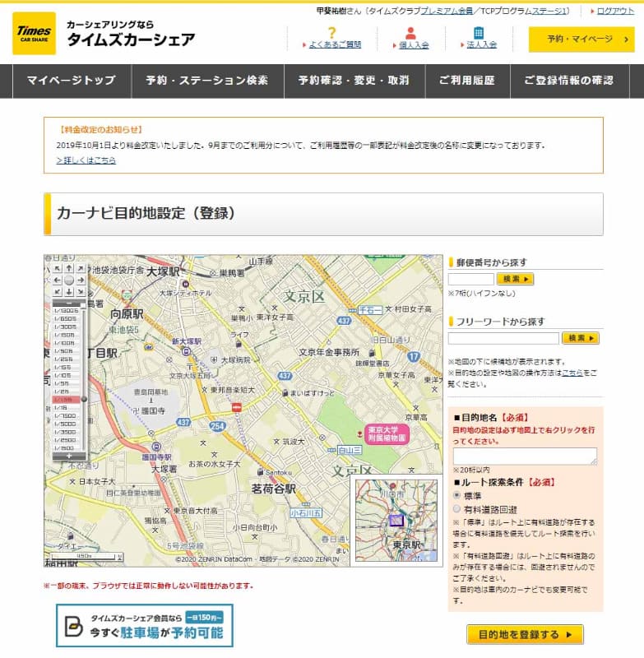This screenshot has height=658, width=644.
Task: Select the highlighted red scale level
Action: 66,400
